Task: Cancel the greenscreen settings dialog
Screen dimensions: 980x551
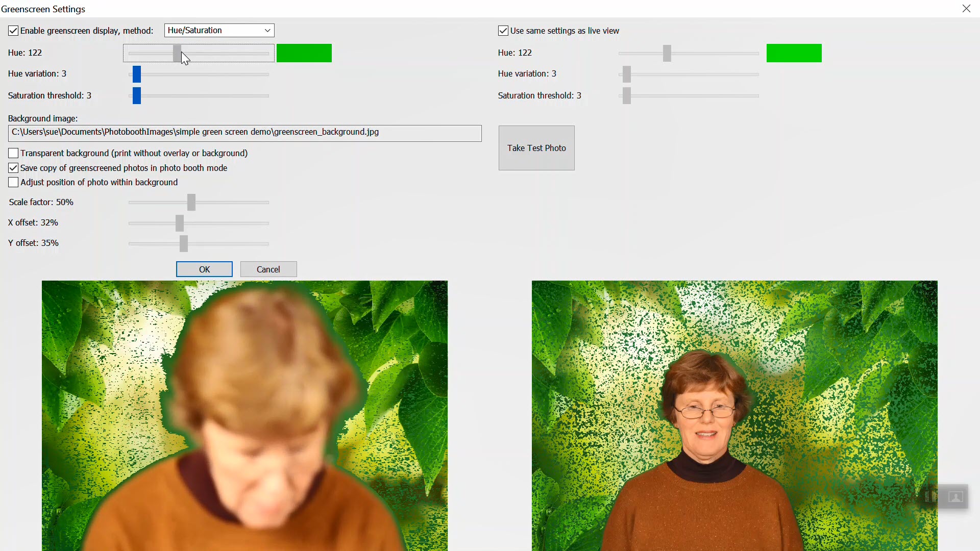Action: (x=268, y=269)
